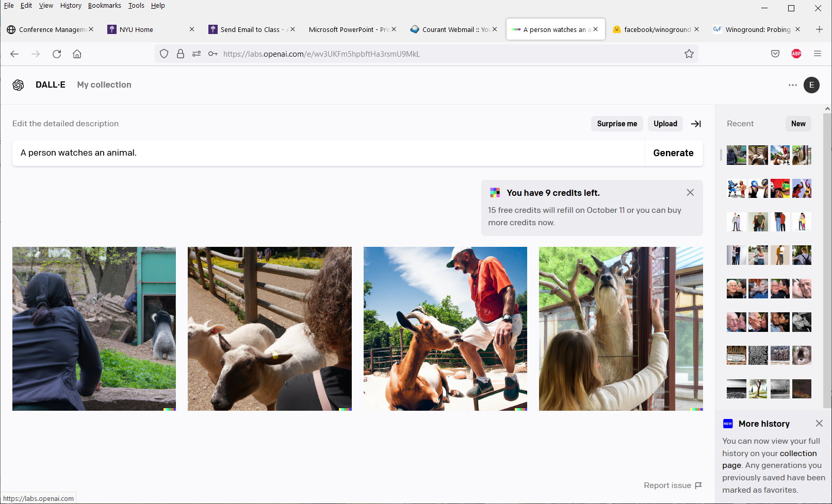
Task: Click the Save to Pocket icon
Action: (x=775, y=54)
